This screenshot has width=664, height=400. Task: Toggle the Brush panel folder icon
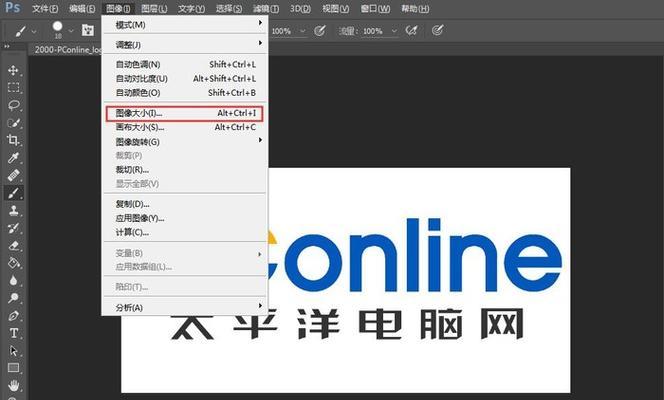pyautogui.click(x=88, y=30)
